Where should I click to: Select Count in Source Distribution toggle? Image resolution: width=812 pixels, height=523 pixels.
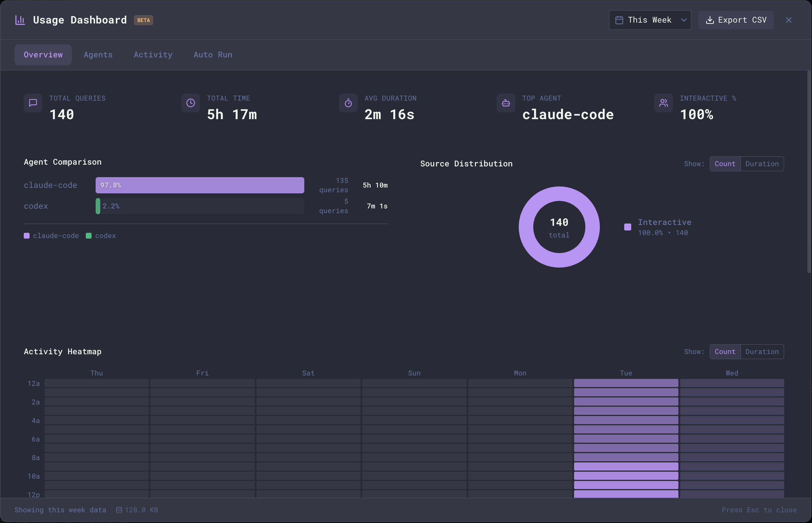(x=725, y=164)
